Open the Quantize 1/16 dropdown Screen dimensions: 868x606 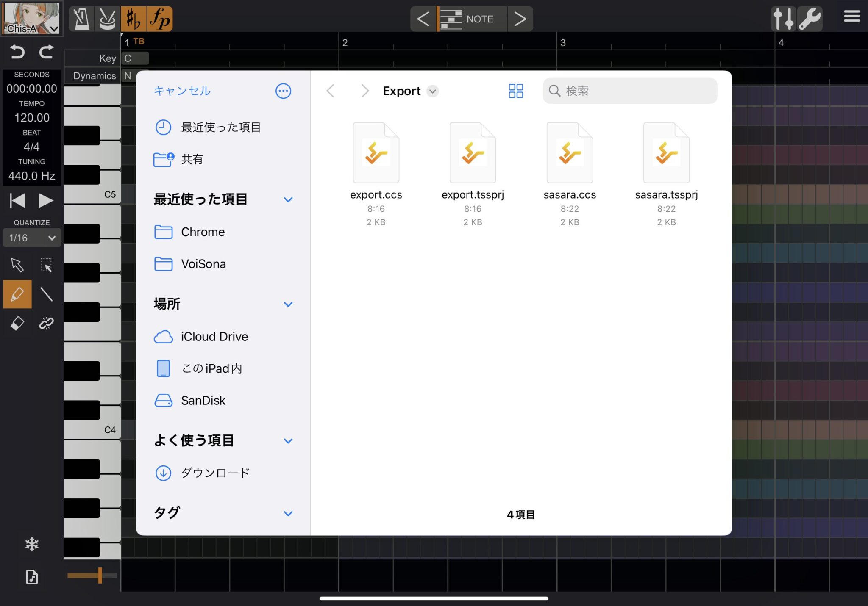[31, 238]
